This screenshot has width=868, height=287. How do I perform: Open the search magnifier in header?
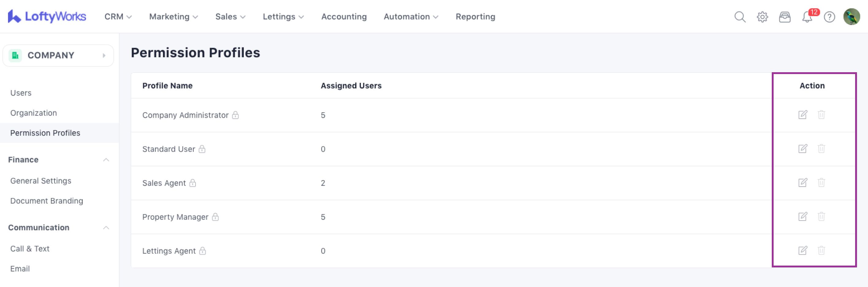coord(740,17)
